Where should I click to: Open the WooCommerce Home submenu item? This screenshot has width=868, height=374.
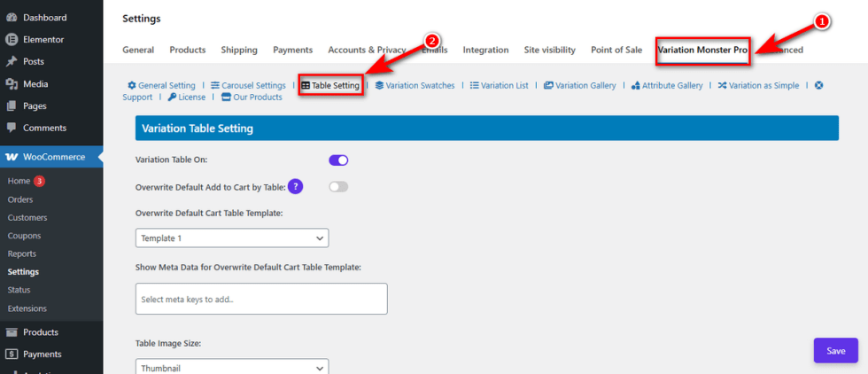pyautogui.click(x=19, y=181)
